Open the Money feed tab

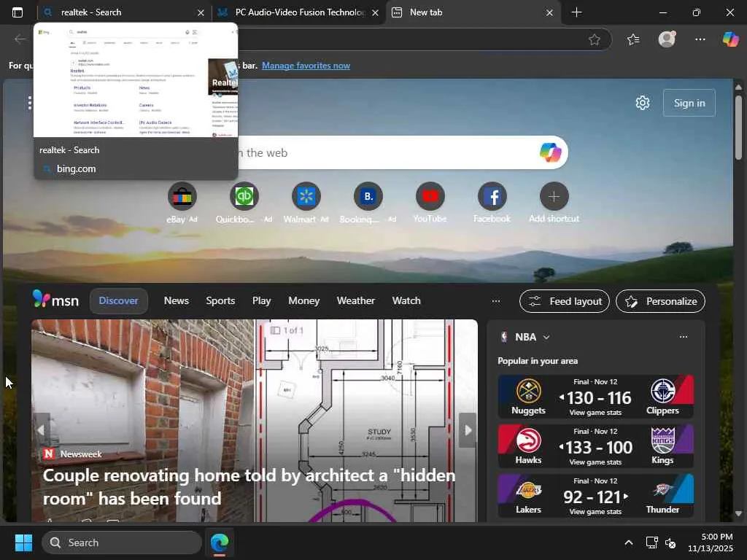tap(304, 301)
